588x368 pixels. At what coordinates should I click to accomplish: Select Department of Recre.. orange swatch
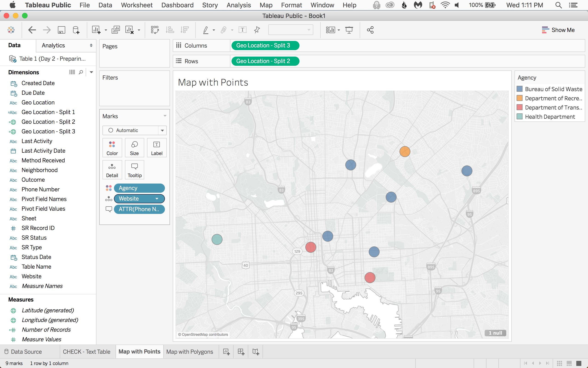(520, 98)
